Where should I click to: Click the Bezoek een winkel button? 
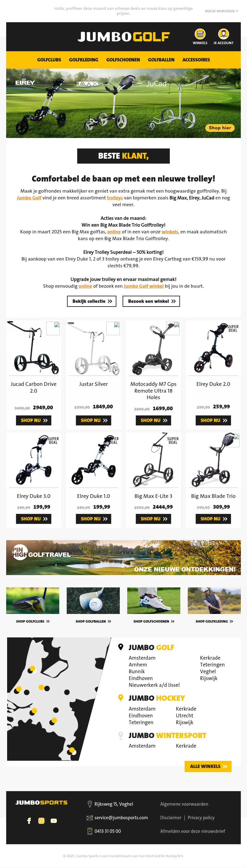pyautogui.click(x=151, y=301)
